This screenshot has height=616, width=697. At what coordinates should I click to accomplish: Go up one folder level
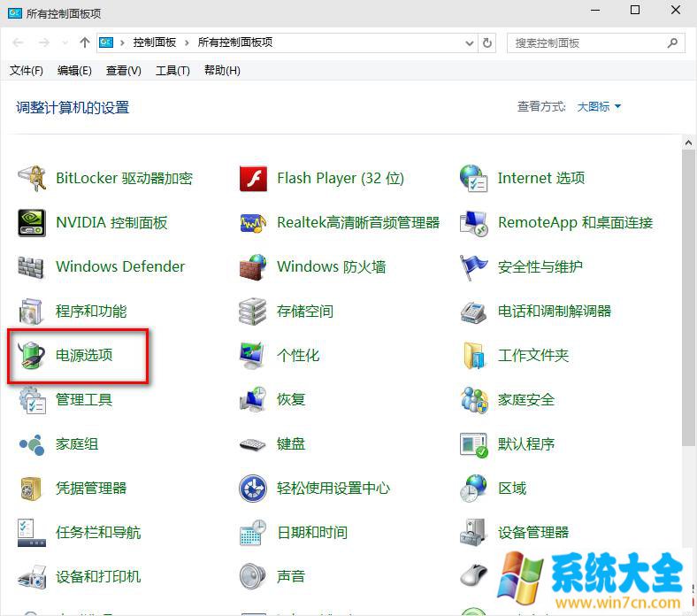[x=84, y=42]
